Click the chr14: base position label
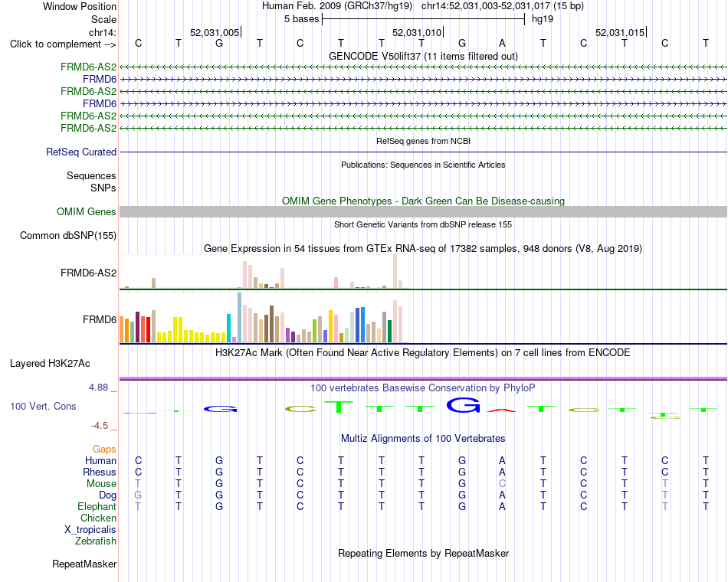Screen dimensions: 728x582 click(x=102, y=32)
